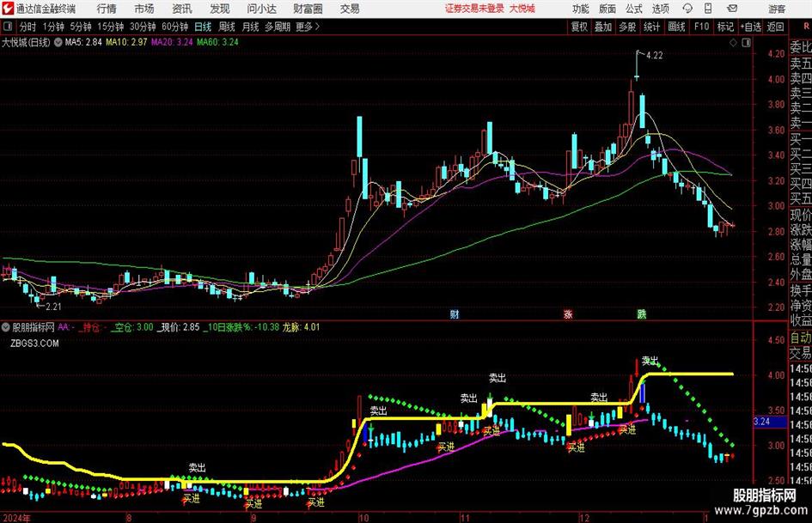Click the 2.21 low price label

tap(53, 307)
